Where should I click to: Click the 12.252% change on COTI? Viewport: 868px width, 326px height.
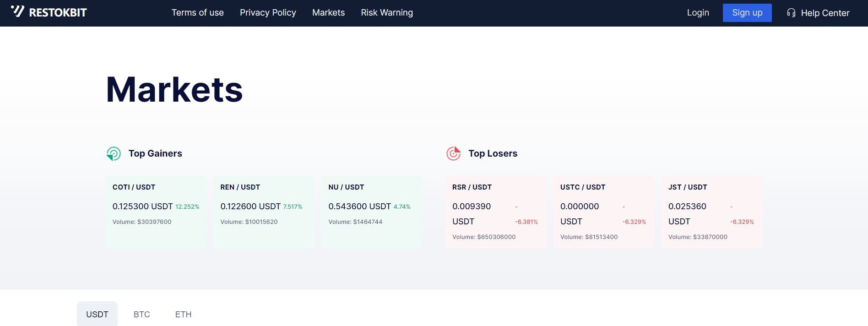click(187, 207)
